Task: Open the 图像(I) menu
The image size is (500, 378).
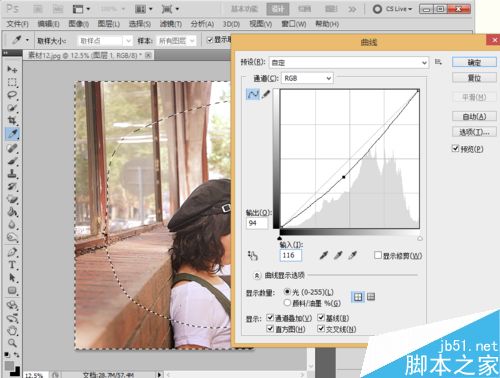Action: pyautogui.click(x=78, y=24)
